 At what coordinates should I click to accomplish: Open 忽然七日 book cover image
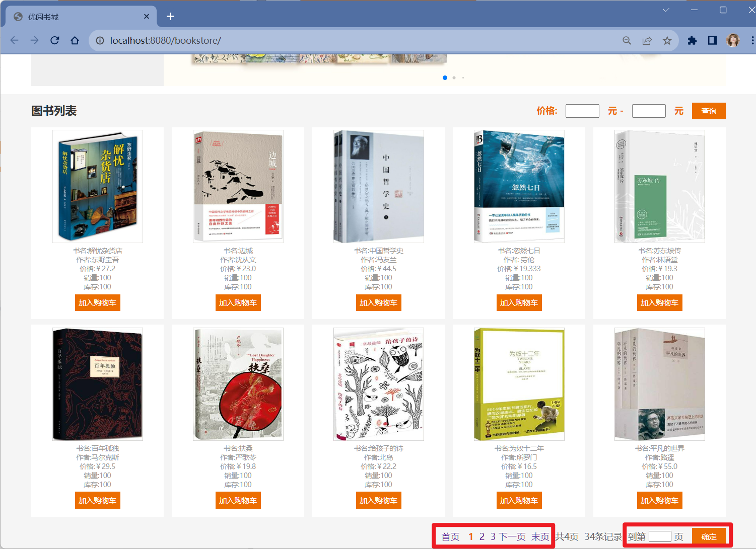[519, 186]
